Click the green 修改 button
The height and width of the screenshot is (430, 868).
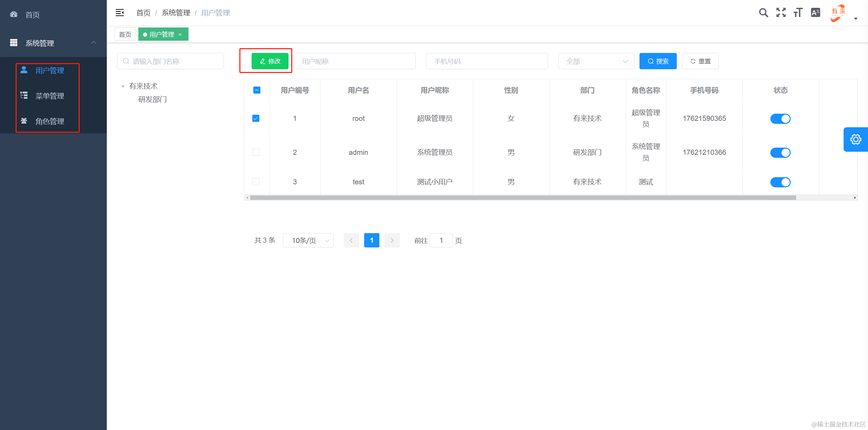click(270, 61)
